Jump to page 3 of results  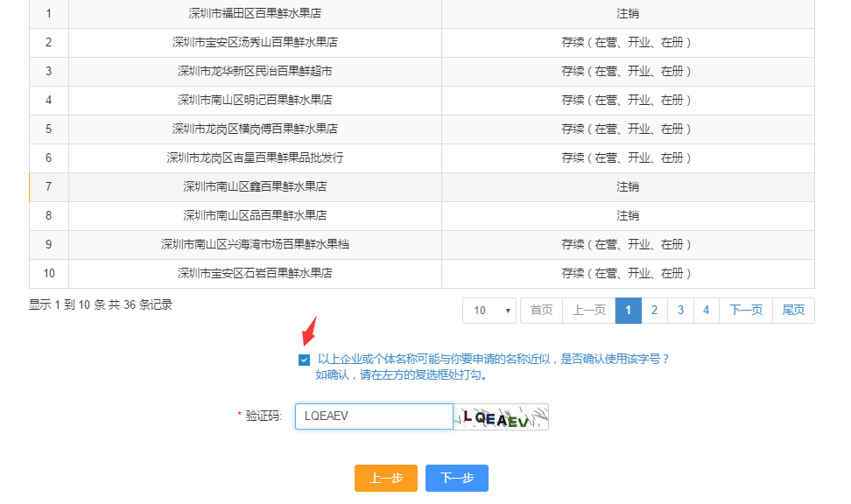point(680,311)
